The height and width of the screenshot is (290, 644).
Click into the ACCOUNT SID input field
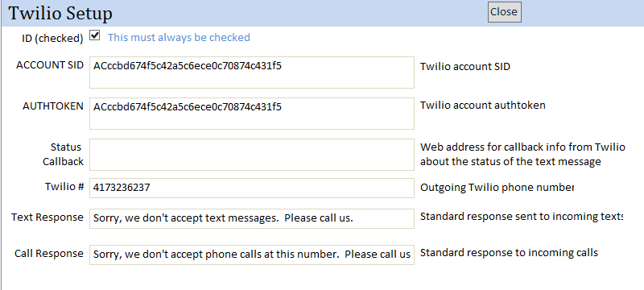click(252, 72)
